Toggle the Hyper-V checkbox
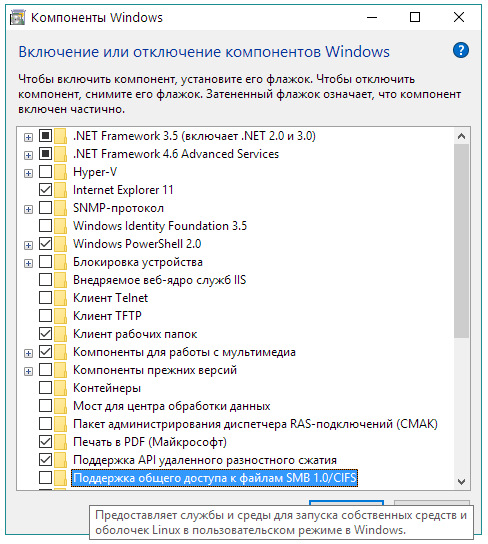488x544 pixels. [45, 171]
